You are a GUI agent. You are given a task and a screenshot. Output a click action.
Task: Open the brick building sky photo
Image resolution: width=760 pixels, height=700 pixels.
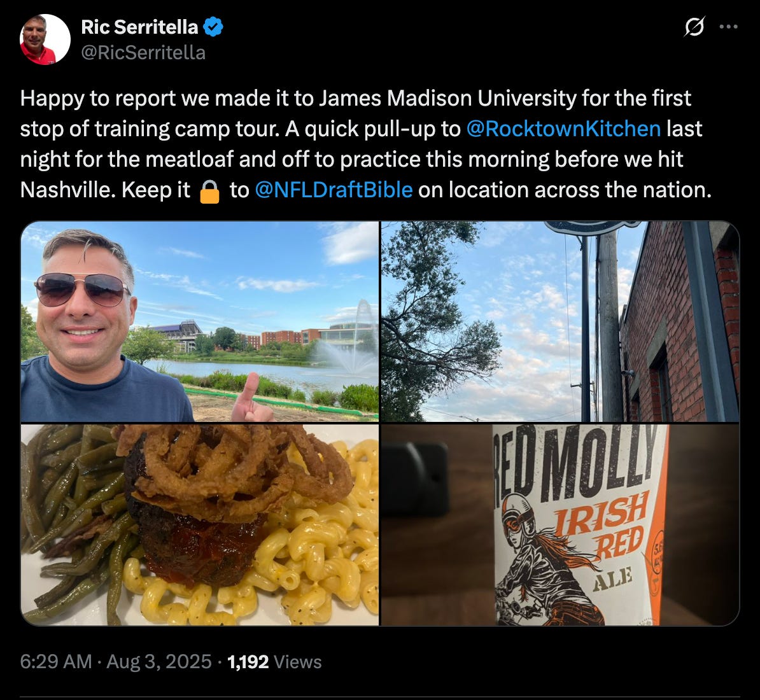coord(560,321)
